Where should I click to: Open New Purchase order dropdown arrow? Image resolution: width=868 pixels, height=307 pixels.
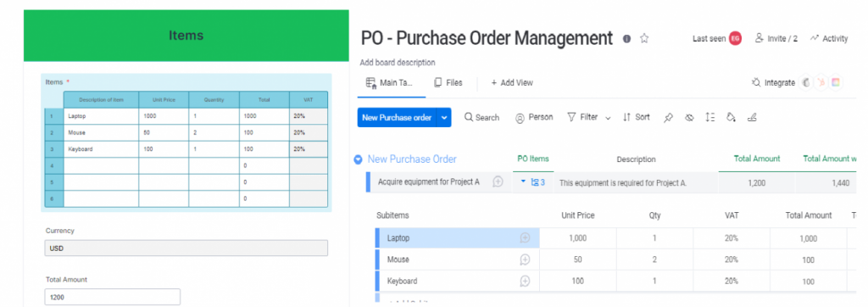click(444, 118)
